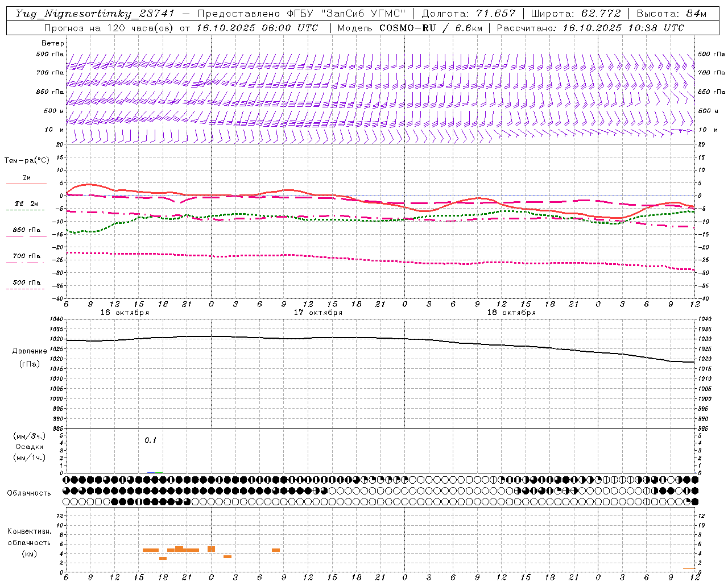Image resolution: width=728 pixels, height=582 pixels.
Task: Click the Ветер panel label
Action: point(53,43)
